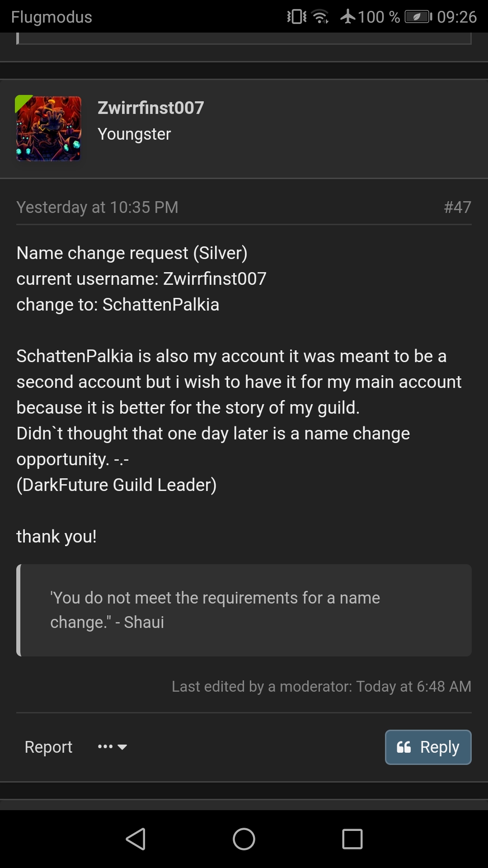The width and height of the screenshot is (488, 868).
Task: Click the Yesterday at 10:35 PM timestamp
Action: [97, 207]
